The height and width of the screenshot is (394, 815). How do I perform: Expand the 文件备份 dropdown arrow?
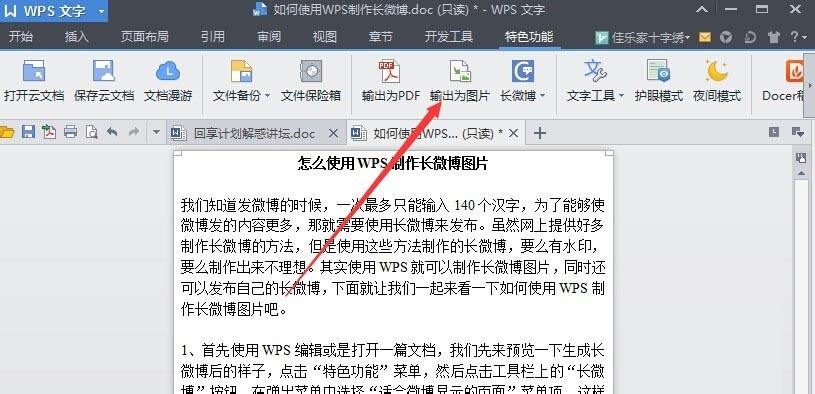(x=268, y=96)
